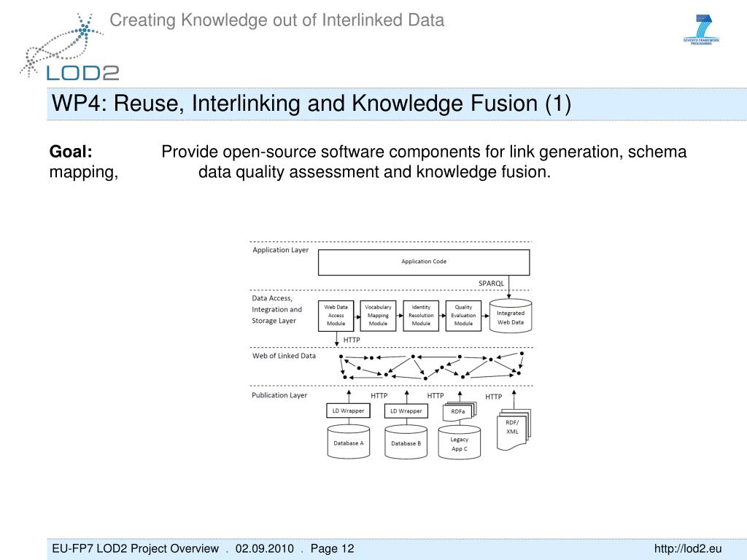Click the HTTP label below Web Data Access Module

click(x=352, y=340)
